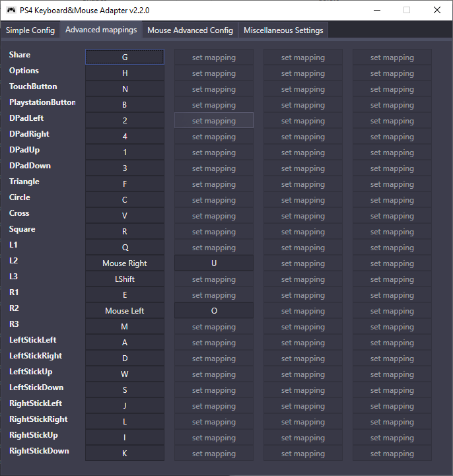Set third mapping for DPadDown
This screenshot has width=453, height=476.
pyautogui.click(x=303, y=168)
